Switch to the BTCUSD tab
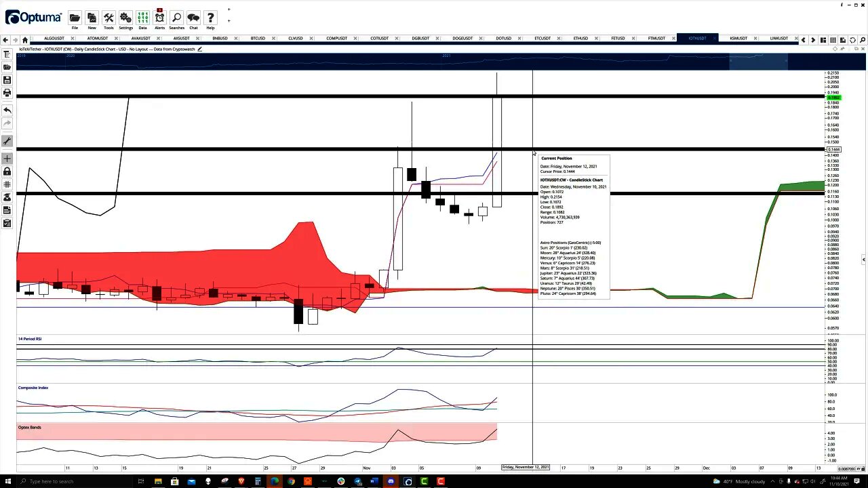 258,39
